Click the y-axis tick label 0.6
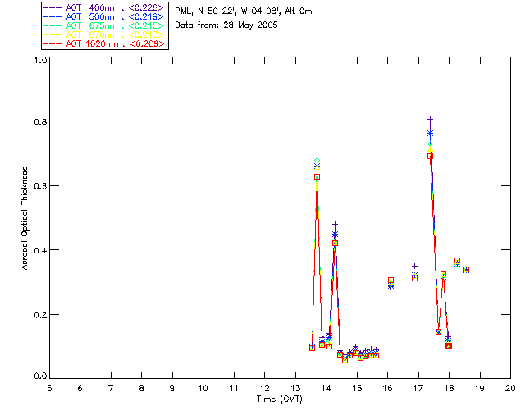The image size is (525, 420). (x=40, y=186)
